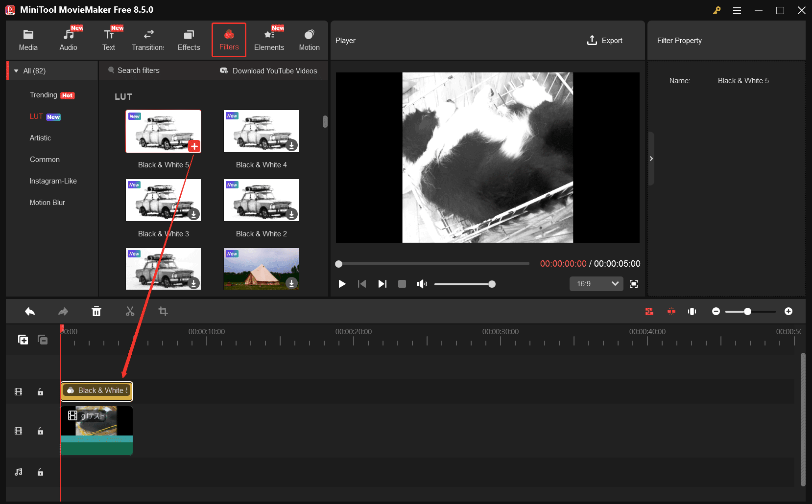The width and height of the screenshot is (812, 504).
Task: Select the Split scissors tool
Action: tap(130, 311)
